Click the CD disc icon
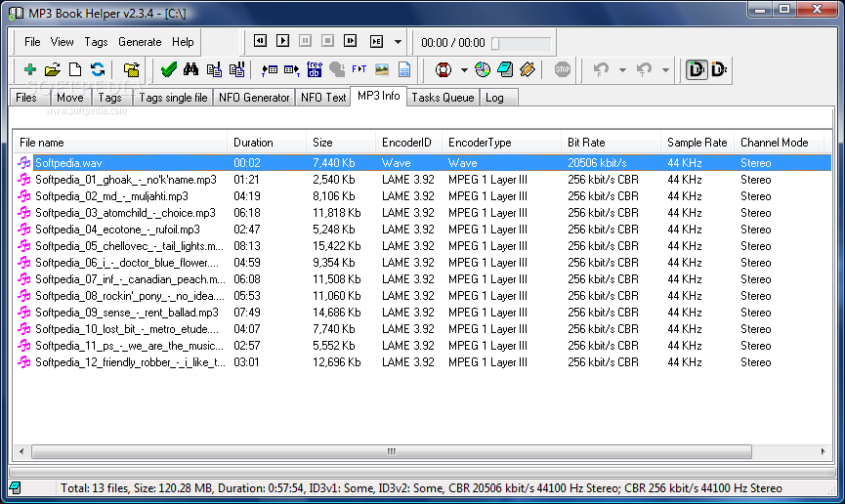The width and height of the screenshot is (845, 504). tap(483, 69)
